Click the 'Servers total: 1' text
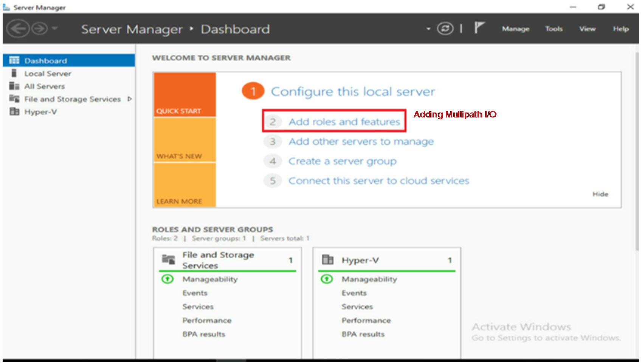Viewport: 642px width, 364px height. click(285, 238)
